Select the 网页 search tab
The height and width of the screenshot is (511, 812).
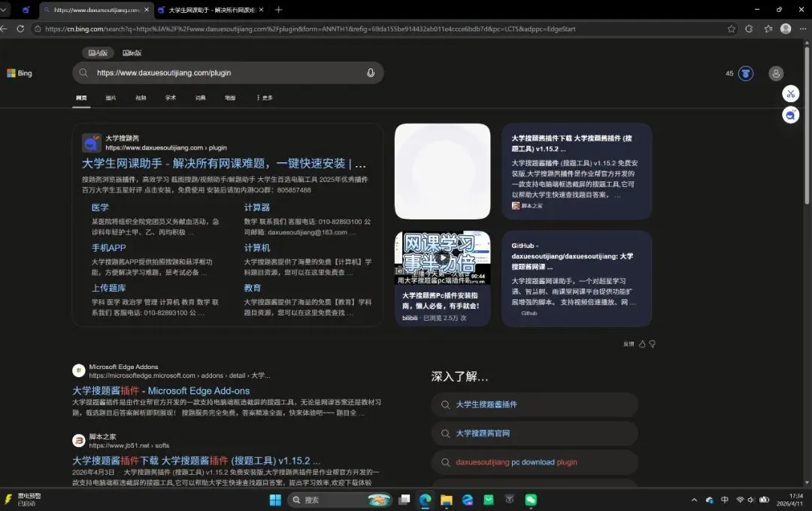pyautogui.click(x=81, y=98)
